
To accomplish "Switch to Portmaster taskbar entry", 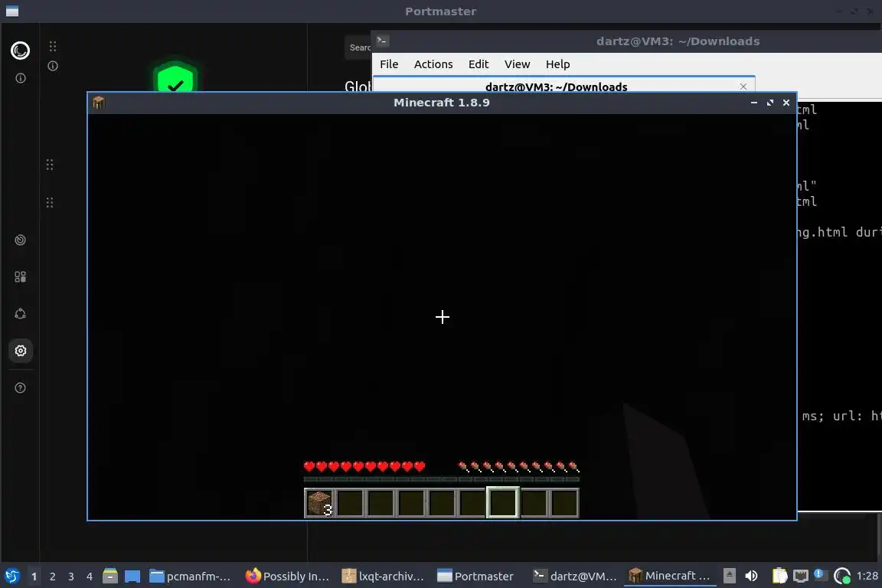I will pyautogui.click(x=476, y=576).
